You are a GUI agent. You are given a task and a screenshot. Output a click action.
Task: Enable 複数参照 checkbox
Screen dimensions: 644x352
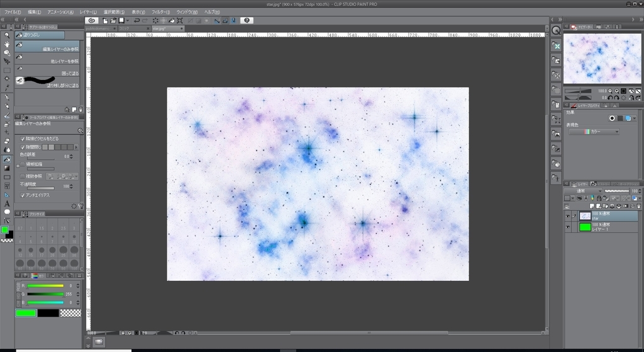tap(23, 176)
